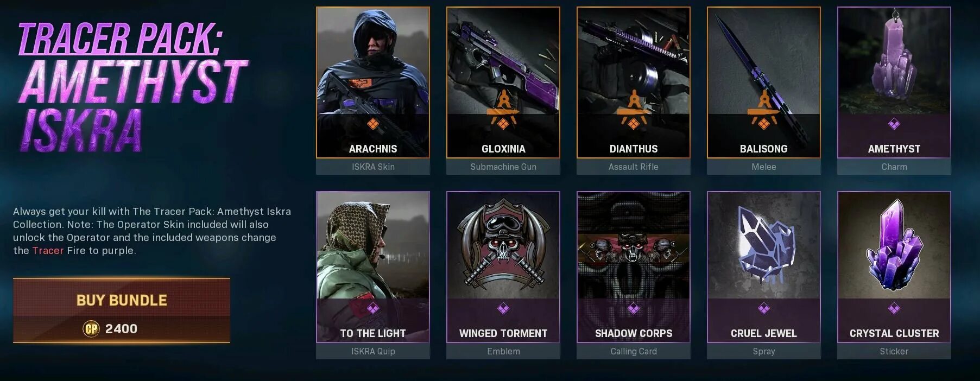This screenshot has width=980, height=381.
Task: Open the To The Light ISKRA Quip
Action: point(373,275)
